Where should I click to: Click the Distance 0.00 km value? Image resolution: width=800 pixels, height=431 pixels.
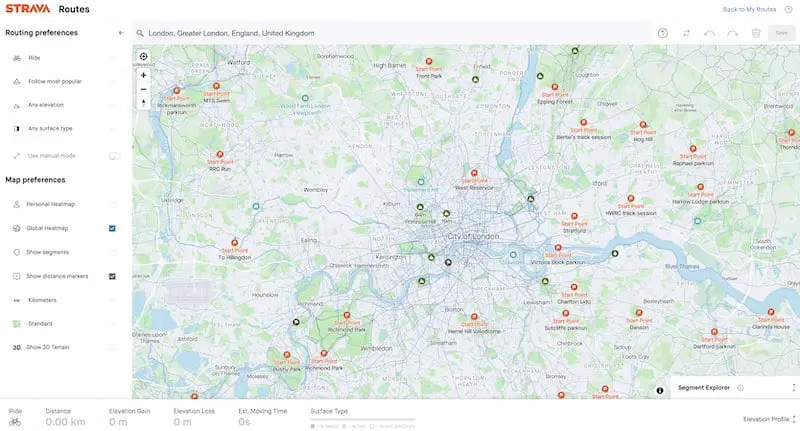(x=65, y=422)
